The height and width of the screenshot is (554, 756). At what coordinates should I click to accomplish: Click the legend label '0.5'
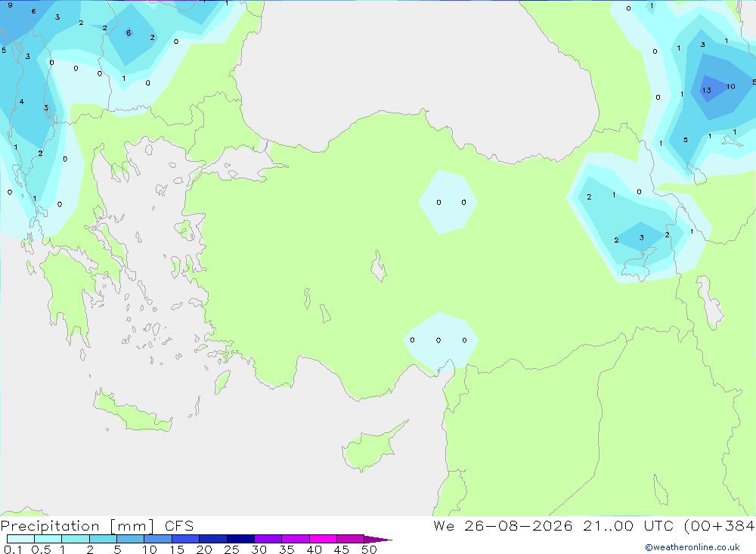[41, 549]
